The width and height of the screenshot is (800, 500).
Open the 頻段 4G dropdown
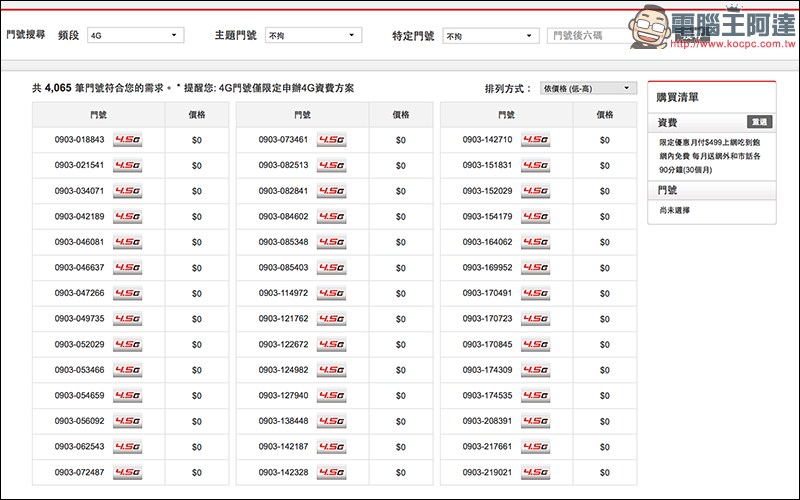click(x=136, y=35)
